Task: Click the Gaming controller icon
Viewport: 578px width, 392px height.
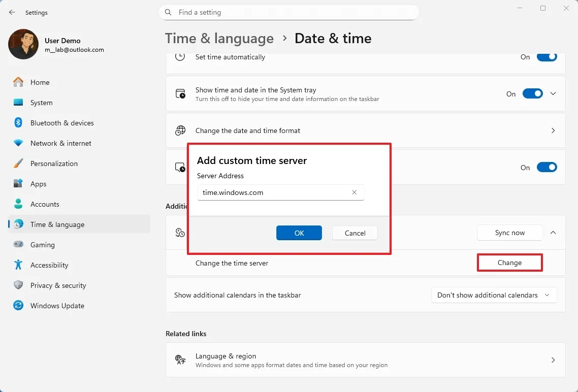Action: click(x=18, y=245)
